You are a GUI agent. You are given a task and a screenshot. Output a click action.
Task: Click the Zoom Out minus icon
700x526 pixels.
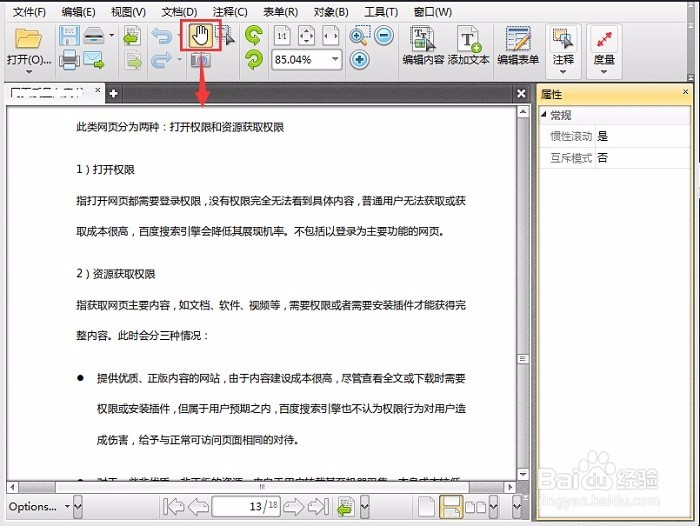coord(383,36)
